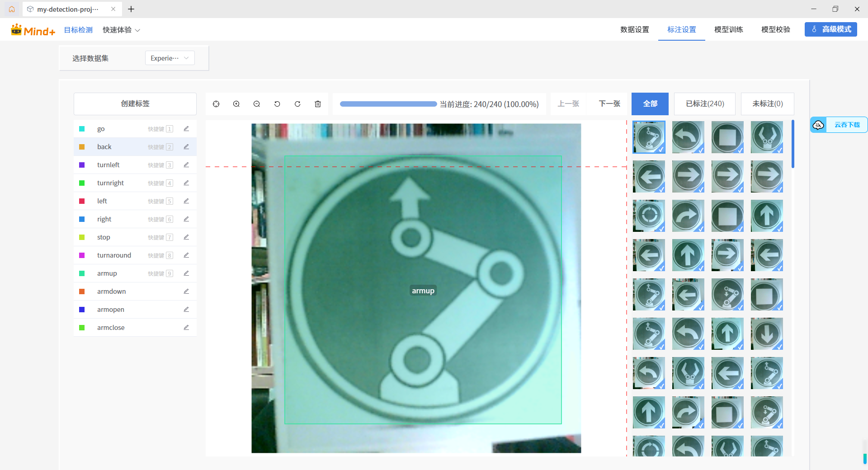This screenshot has height=470, width=868.
Task: Click the edit pencil for the armdown label
Action: click(x=186, y=291)
